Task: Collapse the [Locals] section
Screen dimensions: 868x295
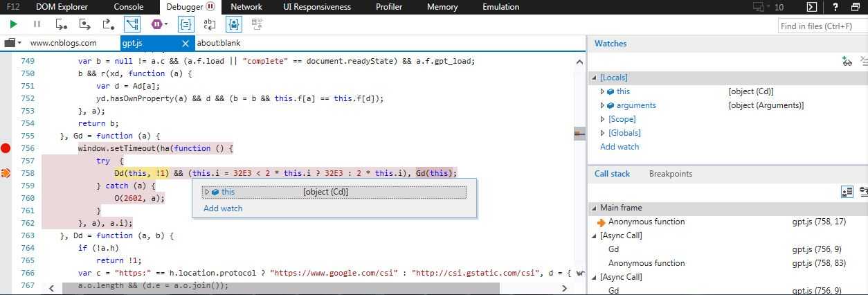Action: point(594,78)
